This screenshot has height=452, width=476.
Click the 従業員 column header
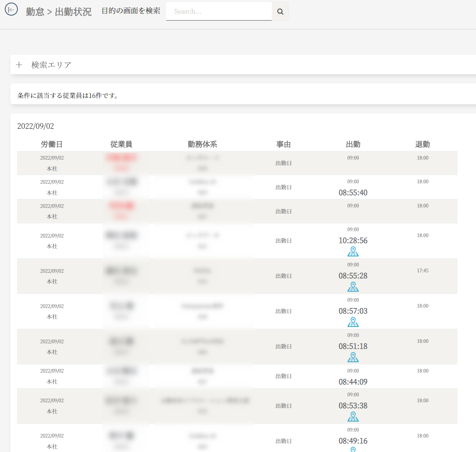121,144
